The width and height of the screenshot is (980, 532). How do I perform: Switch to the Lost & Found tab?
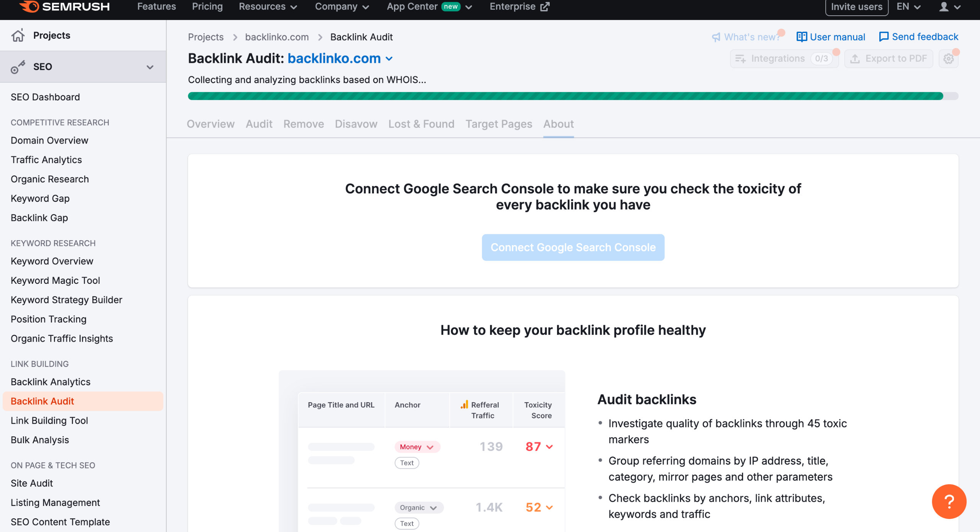click(421, 124)
